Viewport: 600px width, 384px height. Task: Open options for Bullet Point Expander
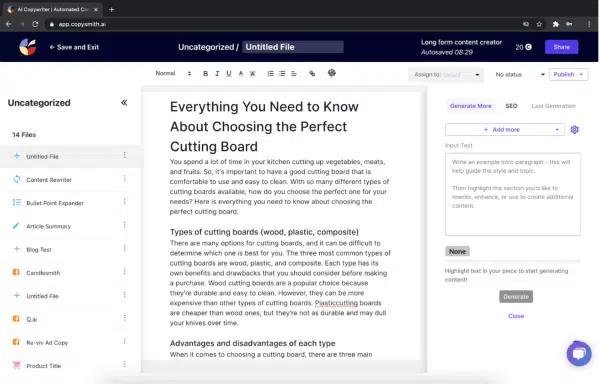(x=125, y=202)
